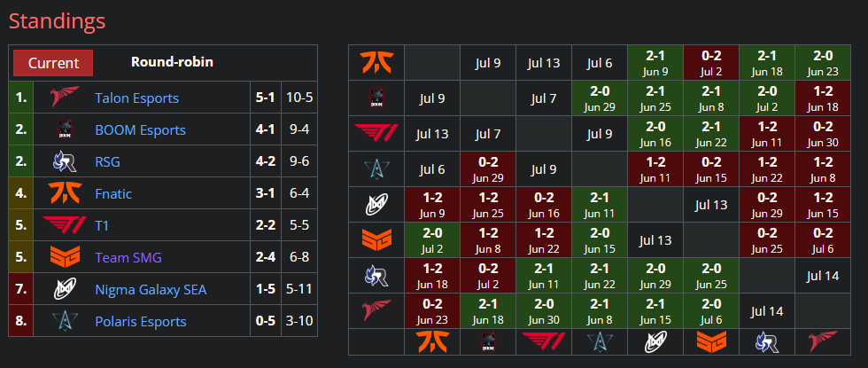Switch to the Round-robin tab
Screen dimensions: 868x368
point(172,61)
